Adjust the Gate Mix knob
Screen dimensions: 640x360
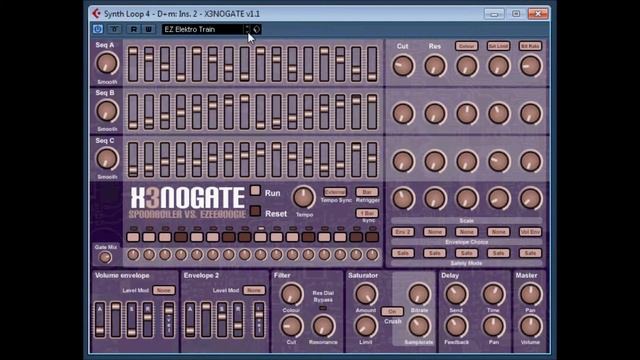click(x=105, y=257)
